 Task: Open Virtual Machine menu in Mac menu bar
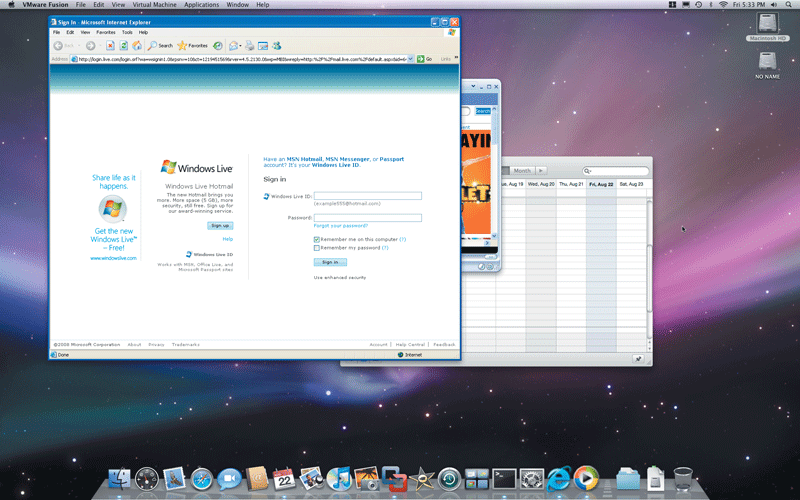(154, 5)
